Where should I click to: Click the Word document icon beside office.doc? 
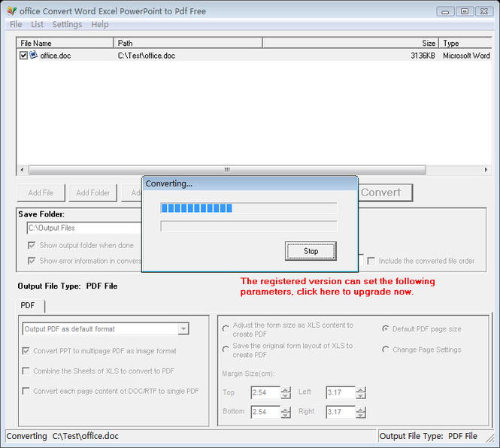click(34, 55)
